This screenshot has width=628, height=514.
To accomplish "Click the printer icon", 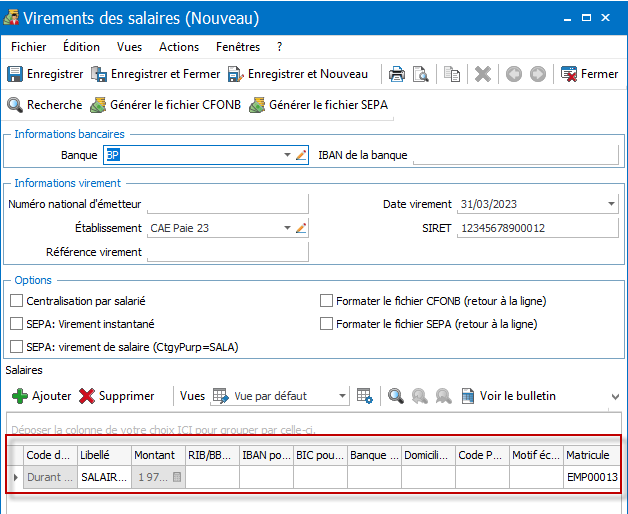I will tap(397, 75).
